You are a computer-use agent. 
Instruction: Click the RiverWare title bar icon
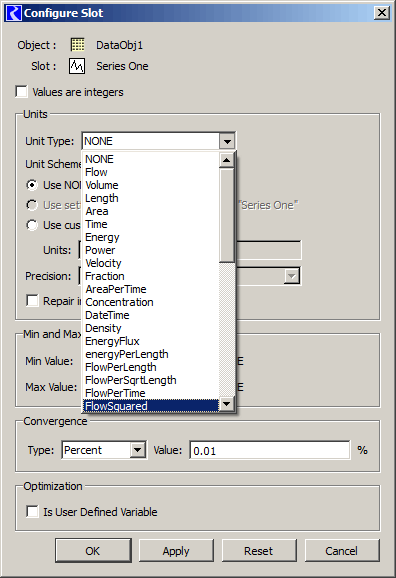pos(14,13)
